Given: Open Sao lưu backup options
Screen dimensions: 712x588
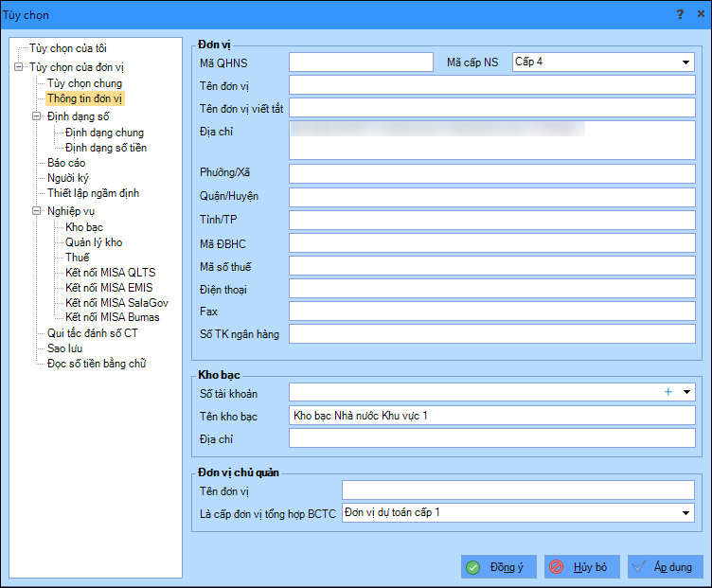Looking at the screenshot, I should click(x=65, y=348).
